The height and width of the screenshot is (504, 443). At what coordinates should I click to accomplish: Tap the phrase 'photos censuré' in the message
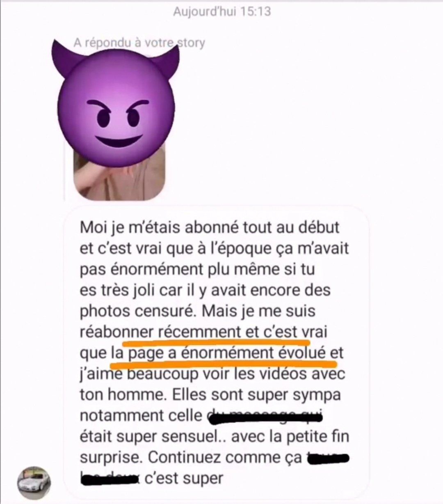(146, 312)
